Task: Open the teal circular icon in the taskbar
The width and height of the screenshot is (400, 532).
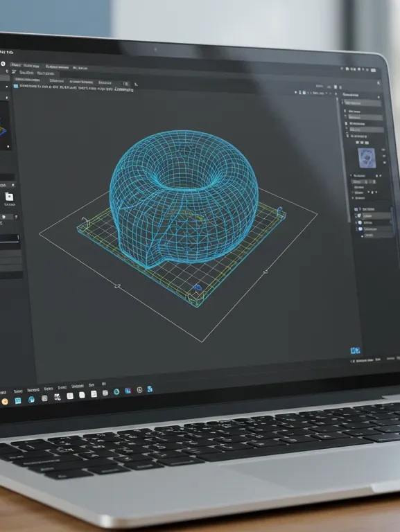Action: tap(116, 392)
